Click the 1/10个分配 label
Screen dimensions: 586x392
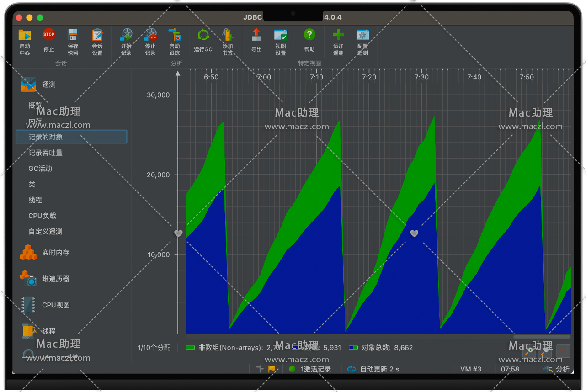pos(154,348)
